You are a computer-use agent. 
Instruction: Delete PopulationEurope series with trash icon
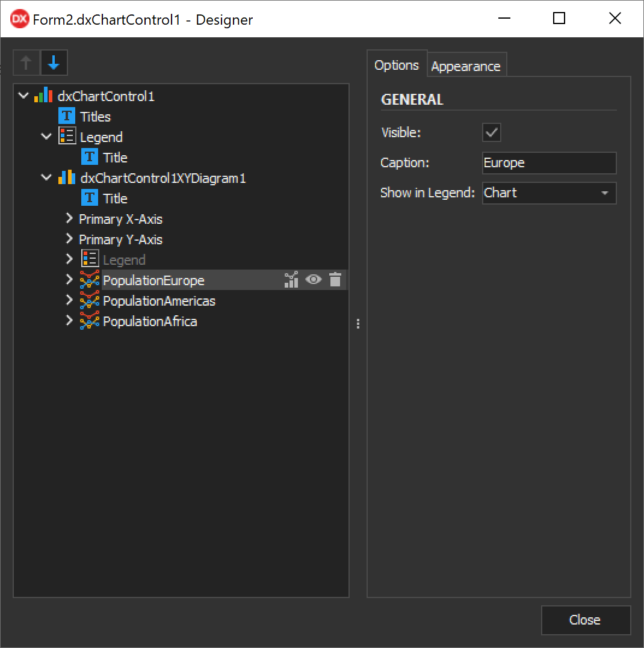click(x=335, y=280)
